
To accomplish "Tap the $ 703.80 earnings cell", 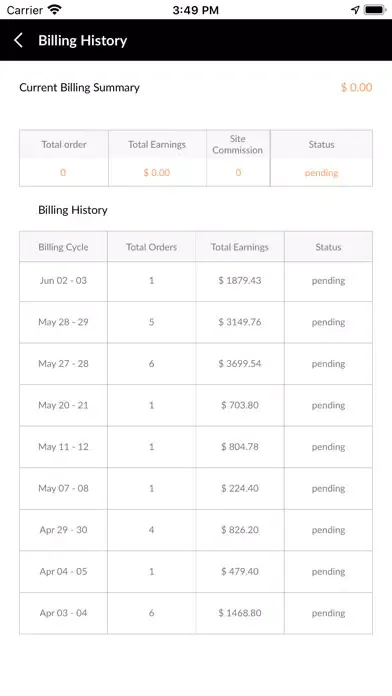I will click(x=240, y=405).
